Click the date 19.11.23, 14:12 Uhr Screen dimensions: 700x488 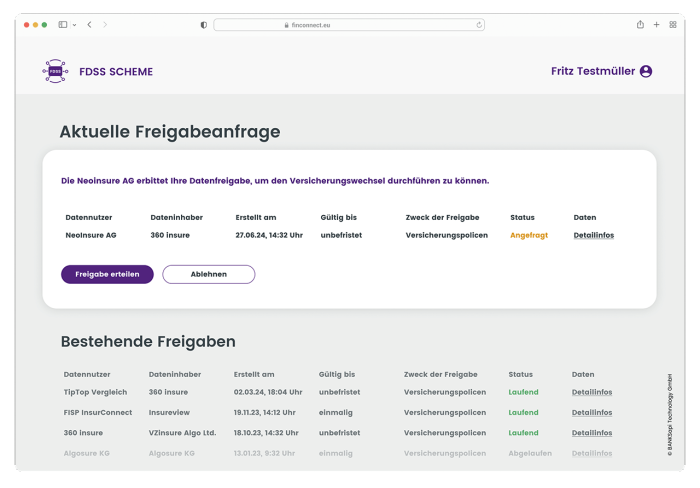click(264, 413)
